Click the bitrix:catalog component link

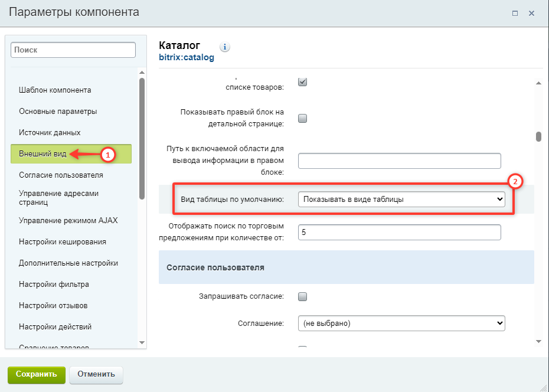tap(187, 57)
